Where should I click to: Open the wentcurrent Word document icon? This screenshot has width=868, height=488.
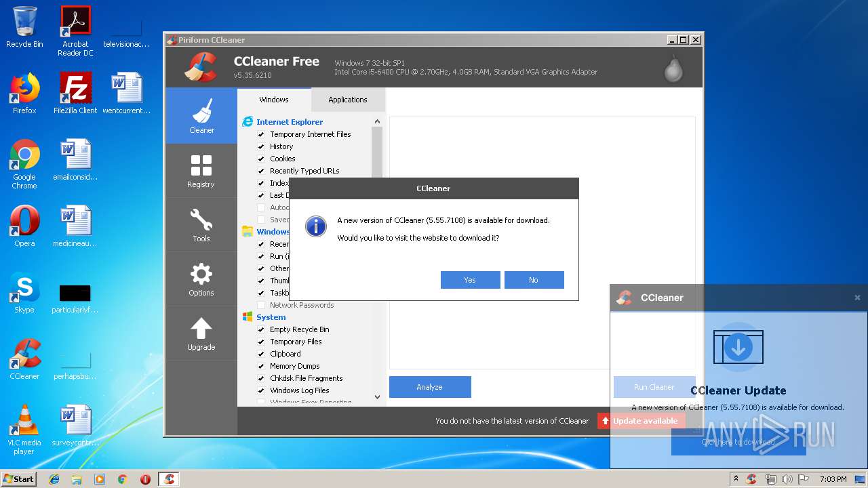(x=126, y=94)
